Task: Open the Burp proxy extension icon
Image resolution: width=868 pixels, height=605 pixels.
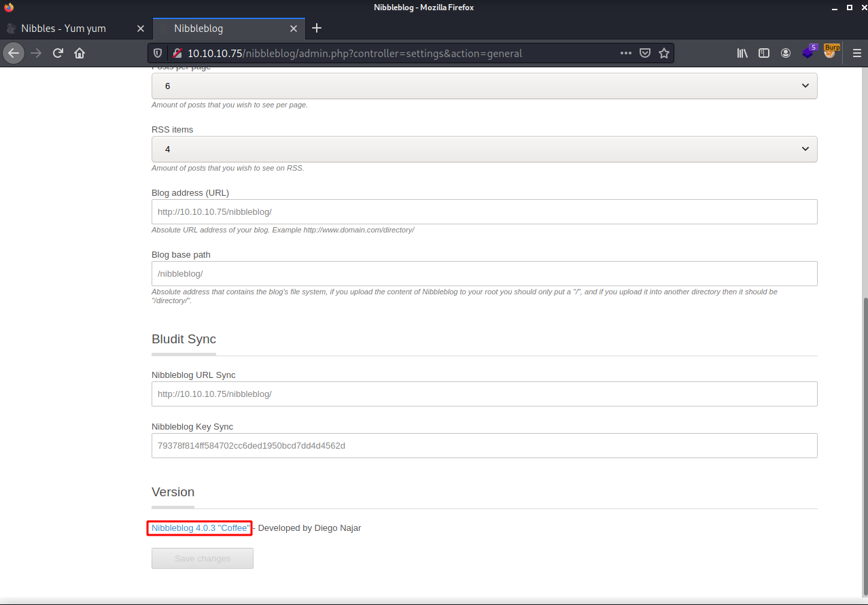Action: click(x=831, y=52)
